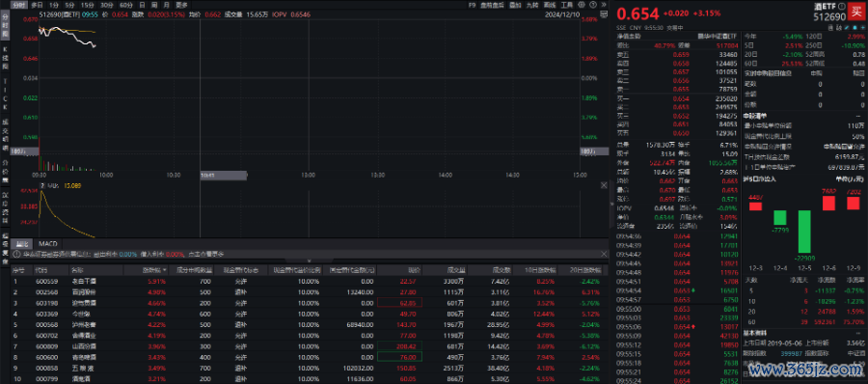
Task: Open the 更多 periods dropdown
Action: click(x=181, y=5)
